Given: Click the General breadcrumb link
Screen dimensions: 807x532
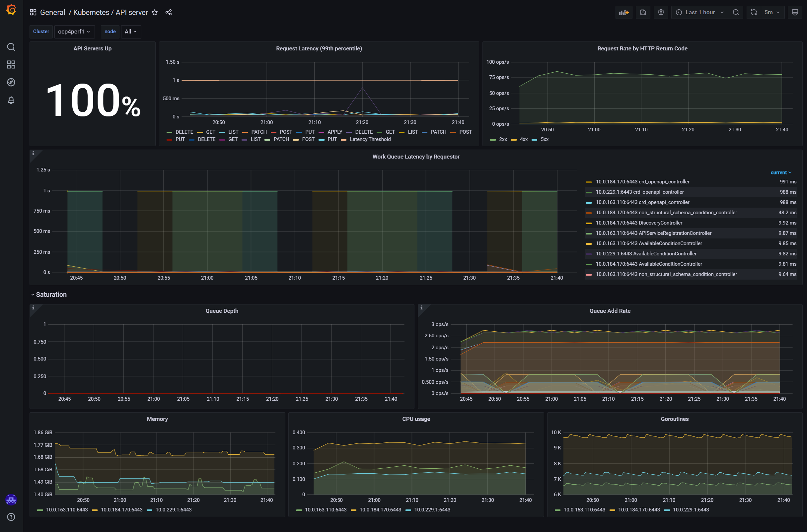Looking at the screenshot, I should click(53, 13).
